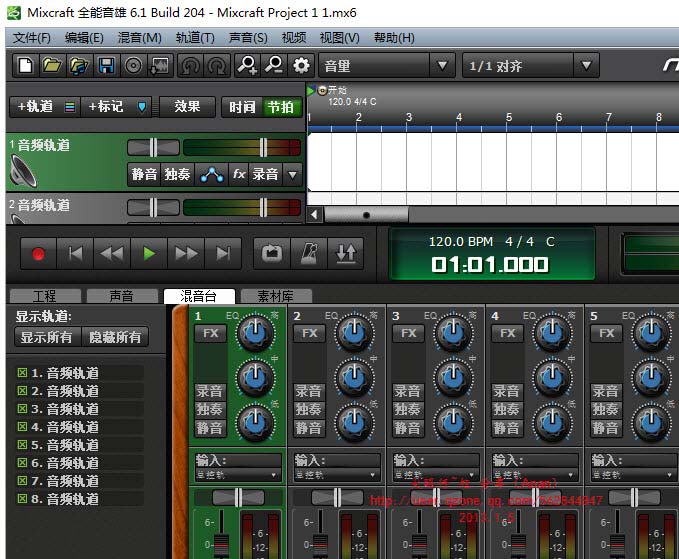679x559 pixels.
Task: Switch timeline to 时间 mode
Action: point(242,107)
